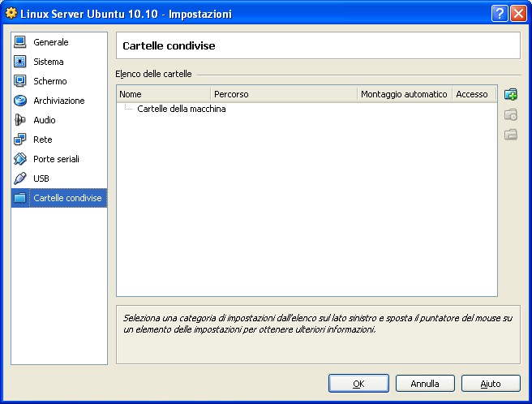Click the edit shared folder icon
This screenshot has height=404, width=532.
(x=511, y=115)
